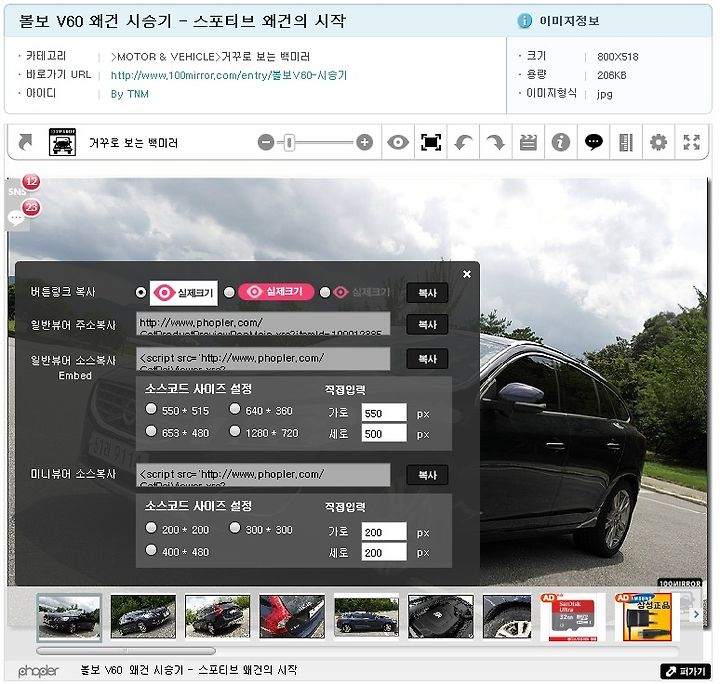
Task: Open comments speech bubble icon
Action: [x=593, y=142]
